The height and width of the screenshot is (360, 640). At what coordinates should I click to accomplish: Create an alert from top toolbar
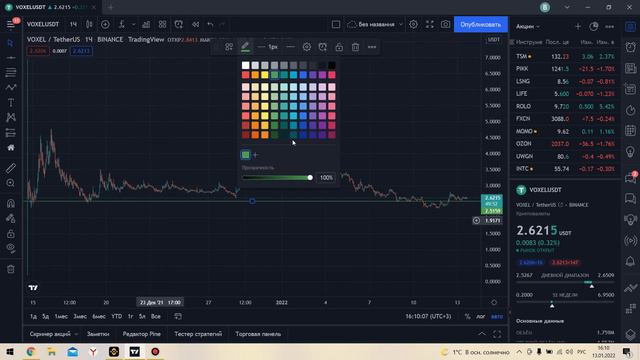pos(179,24)
